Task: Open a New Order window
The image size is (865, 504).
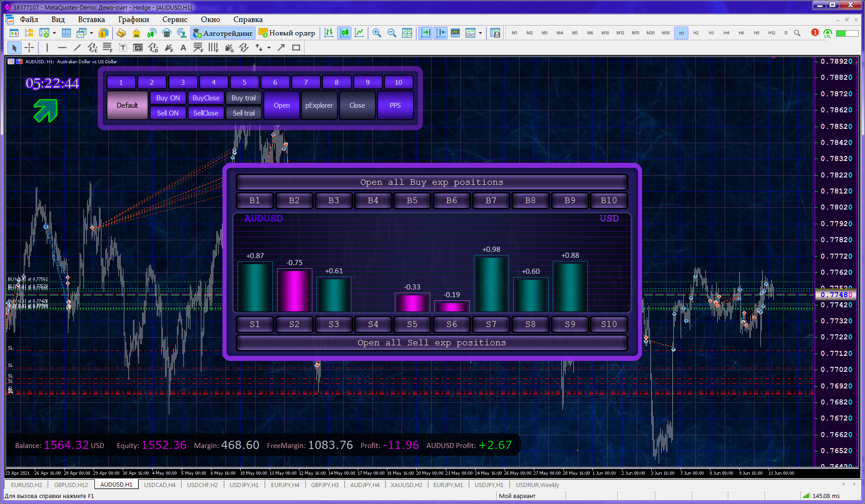Action: click(x=287, y=33)
